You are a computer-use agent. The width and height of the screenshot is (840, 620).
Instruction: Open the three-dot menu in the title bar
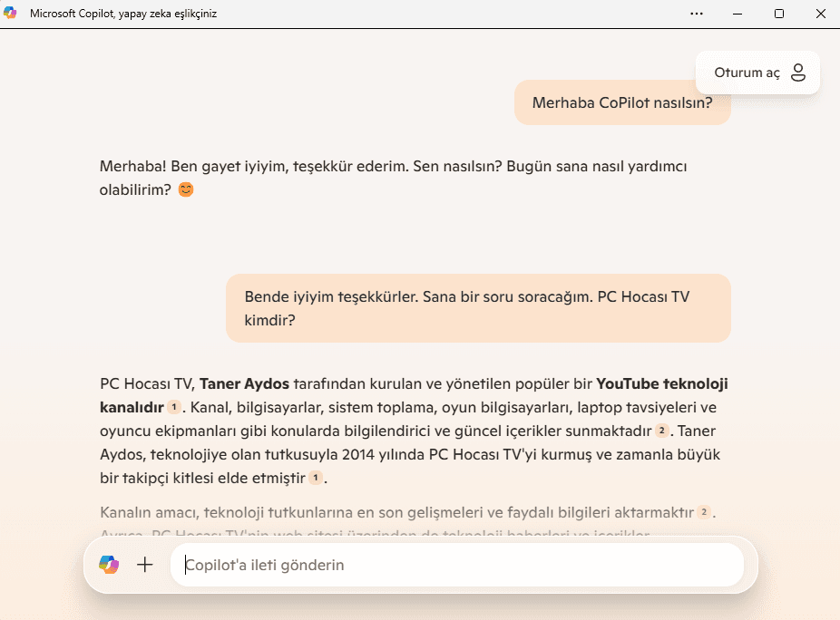[697, 14]
